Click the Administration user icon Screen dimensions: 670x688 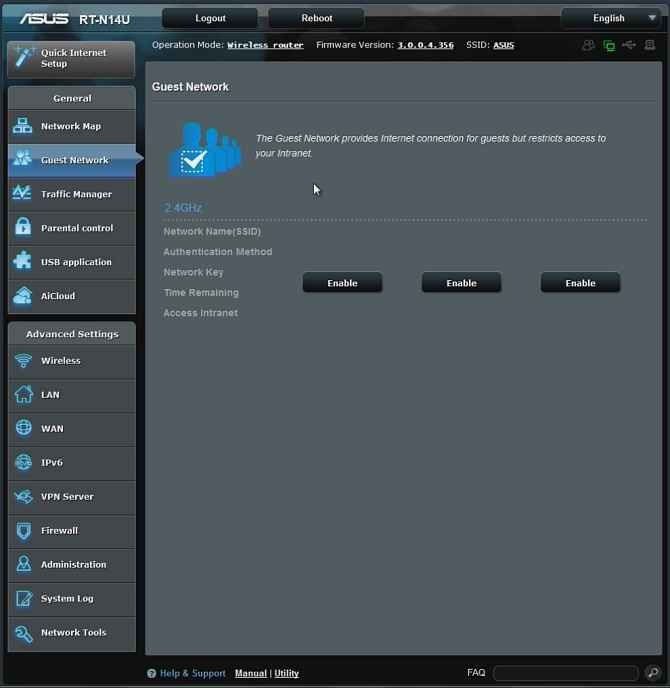click(24, 564)
